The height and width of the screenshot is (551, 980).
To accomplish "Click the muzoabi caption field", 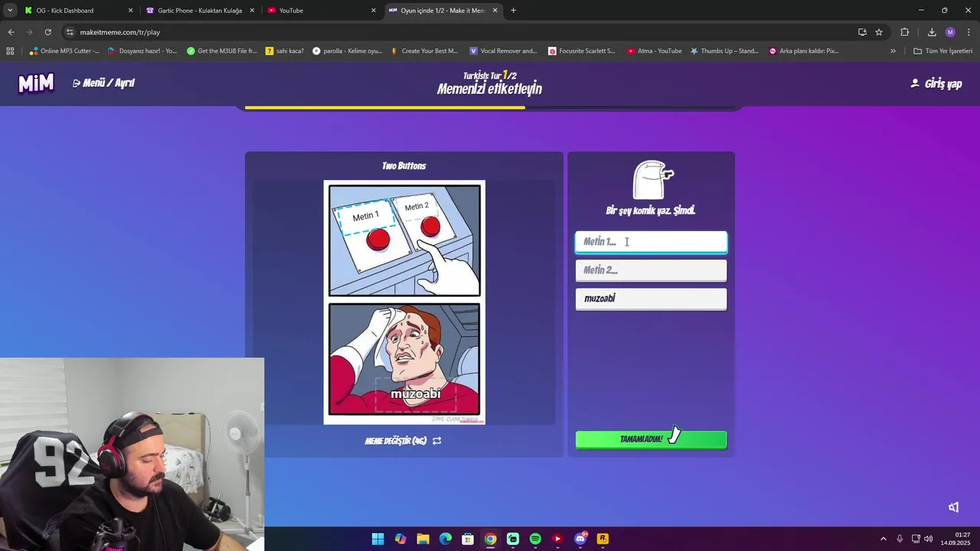I will click(x=651, y=298).
